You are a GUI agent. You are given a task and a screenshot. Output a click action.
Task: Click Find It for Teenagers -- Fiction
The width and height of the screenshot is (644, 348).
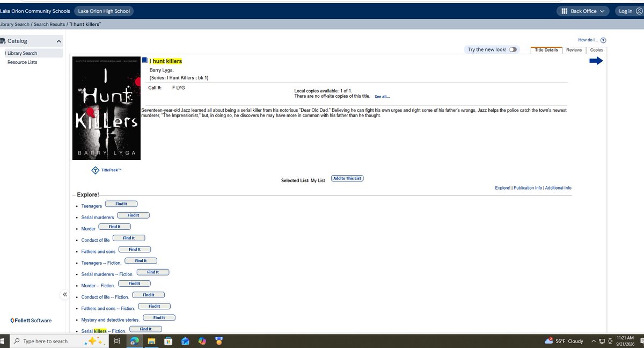pyautogui.click(x=141, y=260)
